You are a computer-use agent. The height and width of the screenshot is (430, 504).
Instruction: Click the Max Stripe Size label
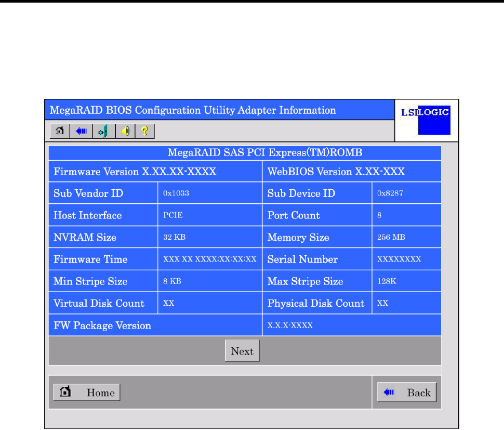306,281
